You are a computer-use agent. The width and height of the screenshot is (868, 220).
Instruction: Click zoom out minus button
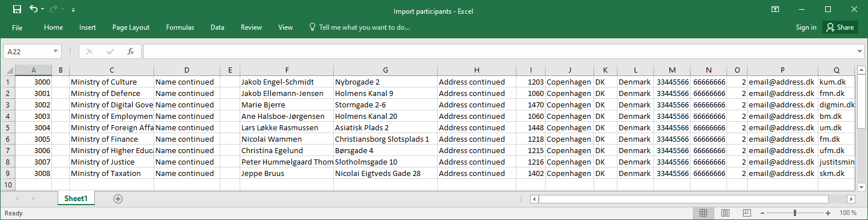[x=763, y=213]
